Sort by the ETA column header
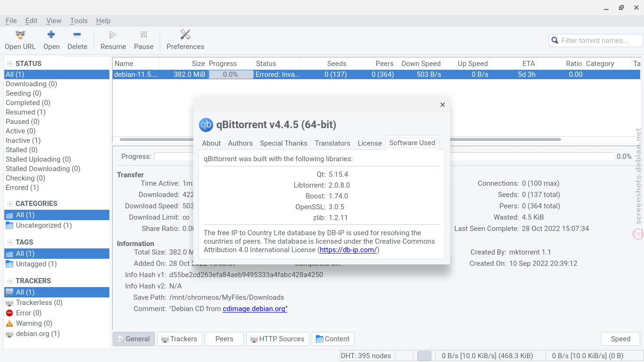The height and width of the screenshot is (362, 644). [x=513, y=64]
